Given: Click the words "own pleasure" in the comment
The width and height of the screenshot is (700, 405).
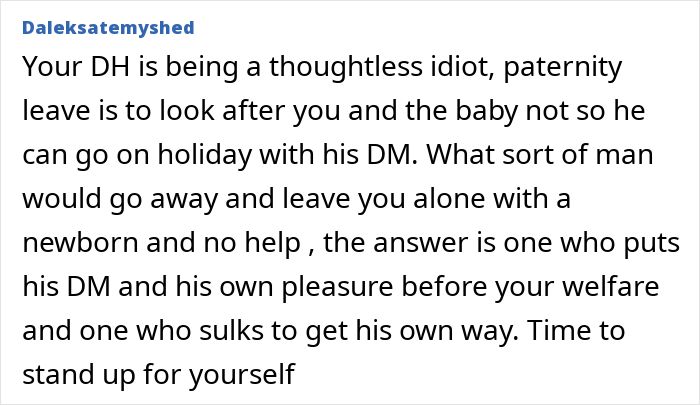Looking at the screenshot, I should (306, 288).
